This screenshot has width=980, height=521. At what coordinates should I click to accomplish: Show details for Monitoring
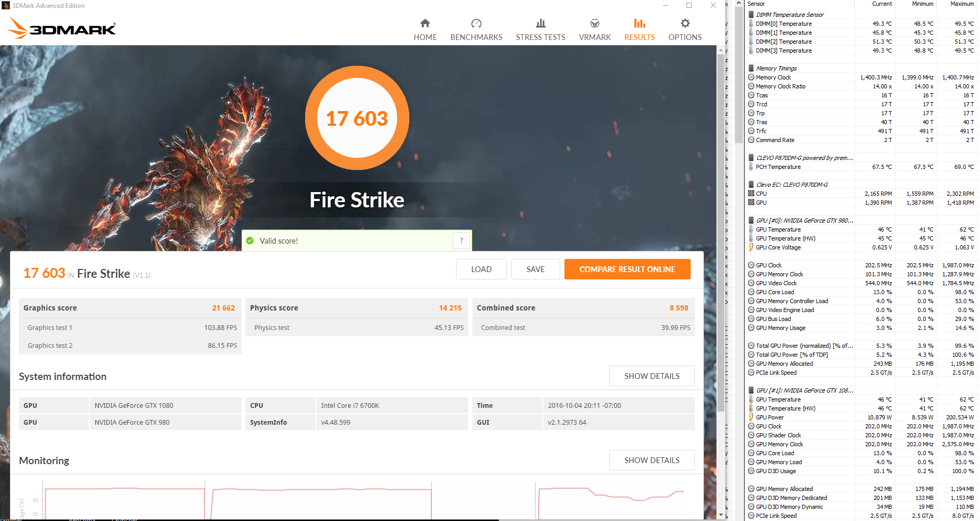652,460
